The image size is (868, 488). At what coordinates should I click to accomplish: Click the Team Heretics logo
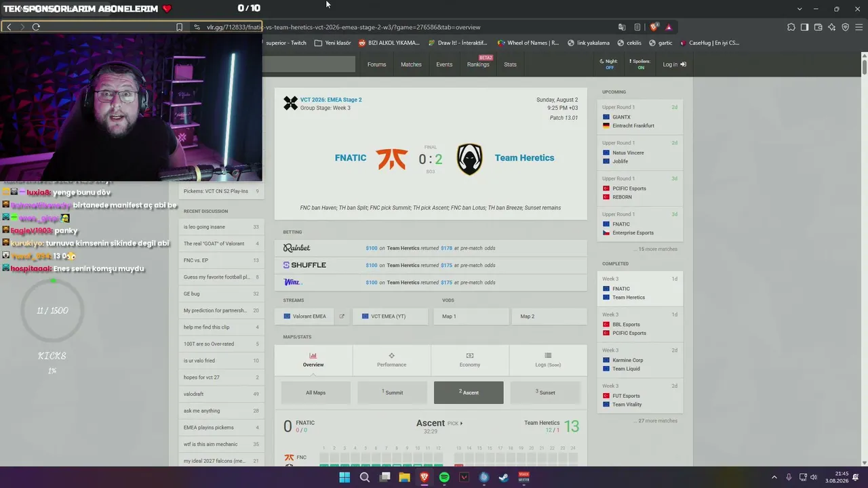tap(469, 159)
